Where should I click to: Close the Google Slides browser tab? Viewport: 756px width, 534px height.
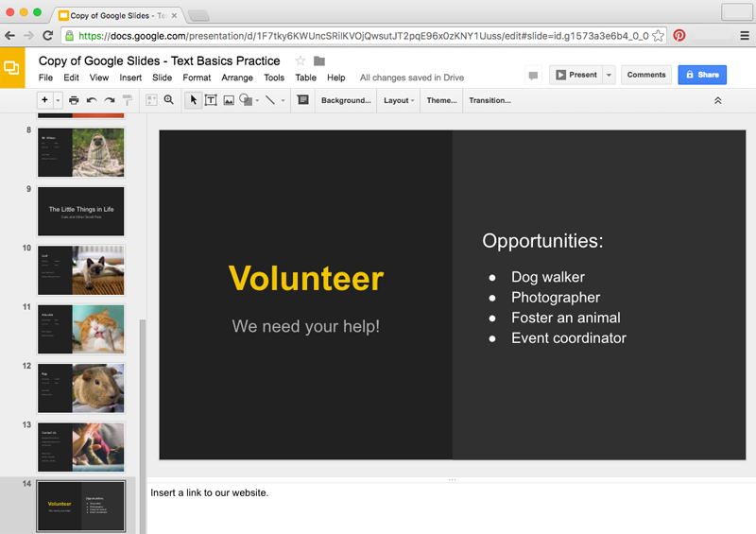(174, 15)
